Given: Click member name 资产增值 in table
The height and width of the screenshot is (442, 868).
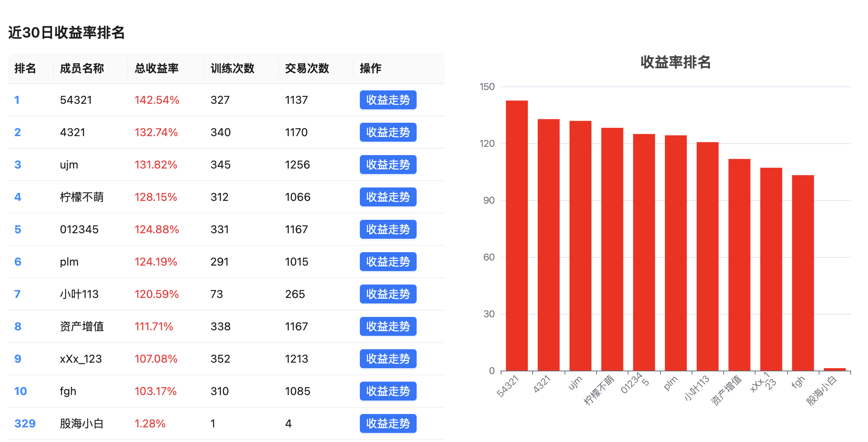Looking at the screenshot, I should tap(82, 326).
